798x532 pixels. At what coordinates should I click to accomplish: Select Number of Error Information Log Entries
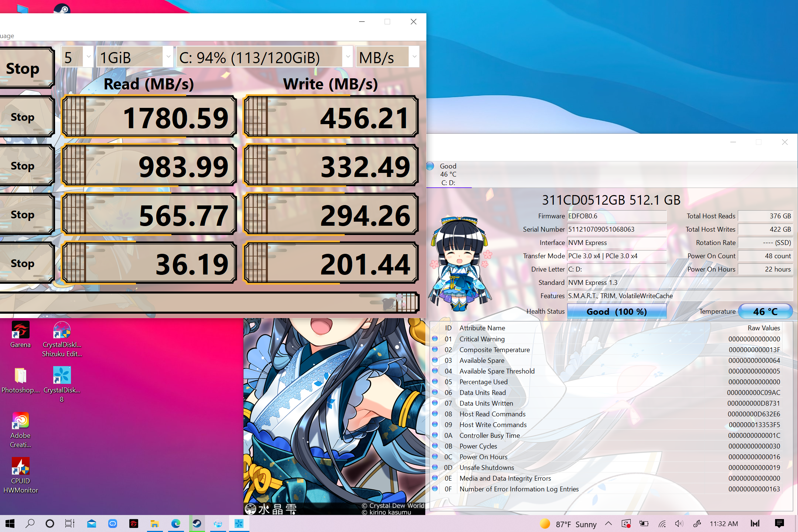(607, 489)
